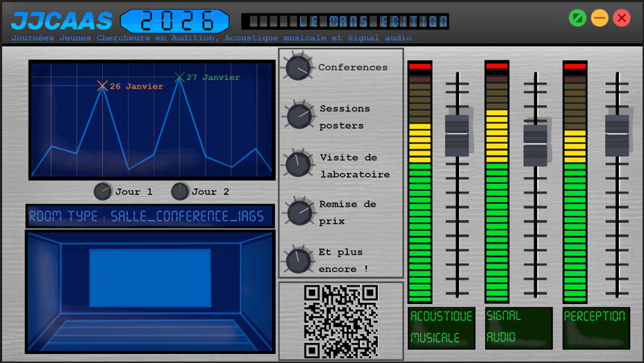Click the 27 Janvier peak marker
644x363 pixels.
click(179, 77)
